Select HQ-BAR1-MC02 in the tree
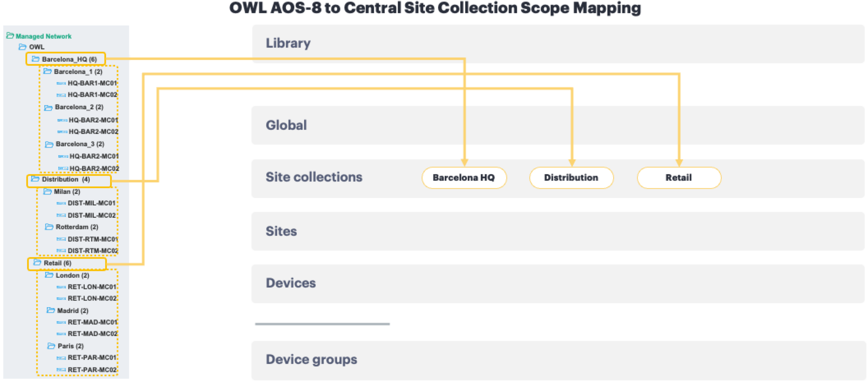Viewport: 868px width, 382px height. coord(92,94)
